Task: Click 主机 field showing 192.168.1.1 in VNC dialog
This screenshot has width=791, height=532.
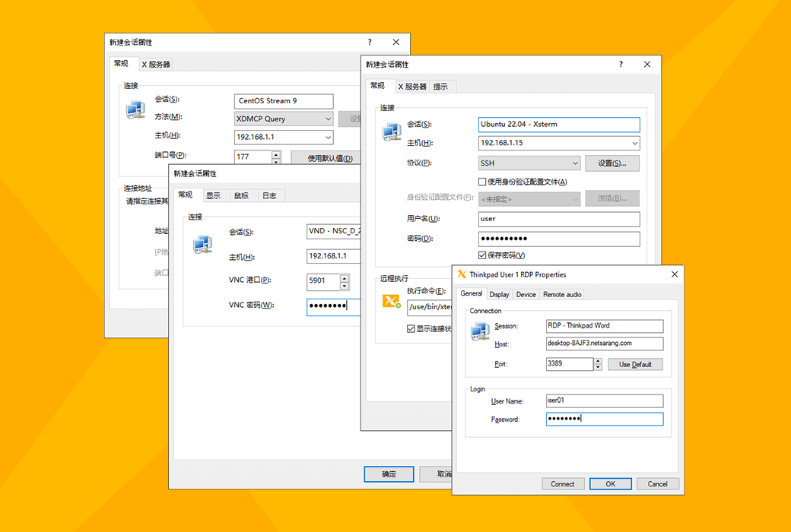Action: point(334,256)
